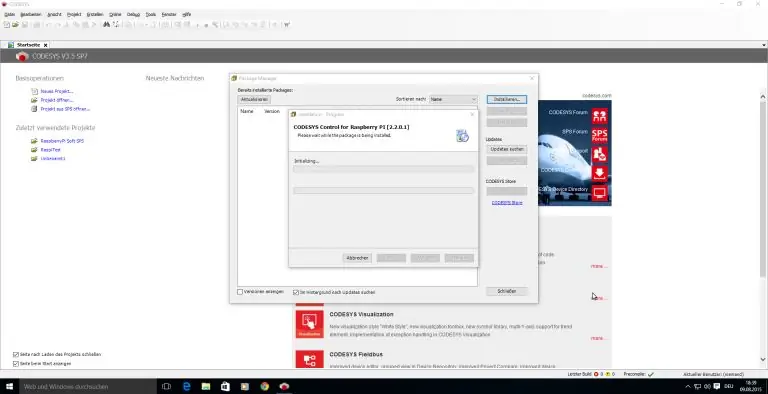Click the new file toolbar icon
Viewport: 768px width, 394px height.
tap(7, 25)
